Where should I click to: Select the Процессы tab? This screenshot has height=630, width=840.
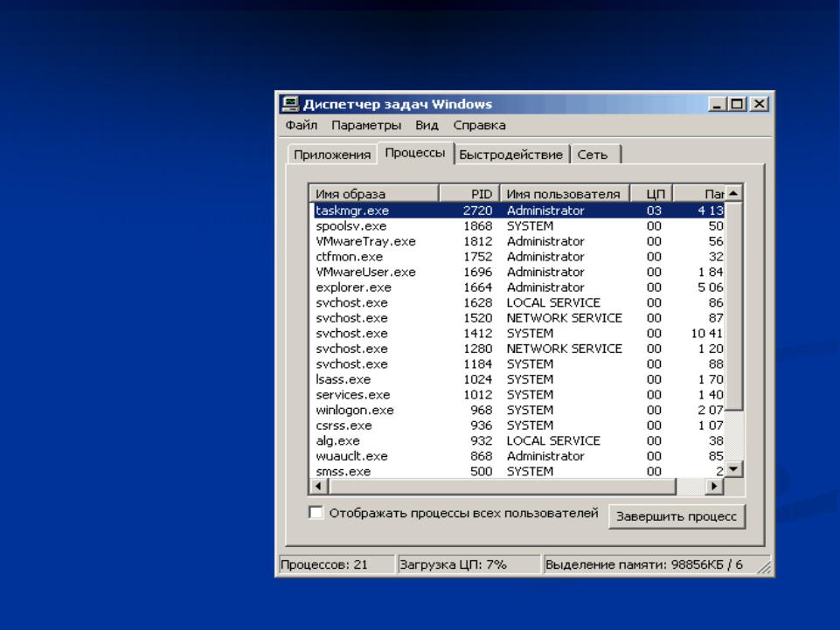tap(415, 153)
